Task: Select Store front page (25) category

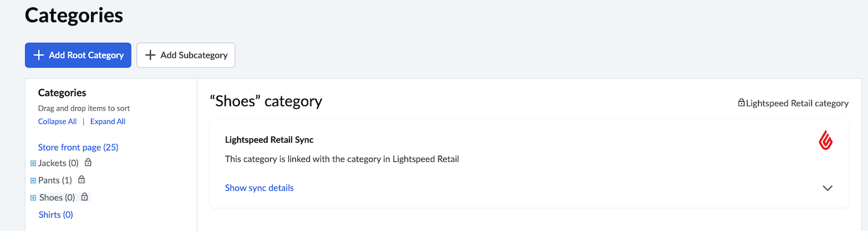Action: click(x=78, y=147)
